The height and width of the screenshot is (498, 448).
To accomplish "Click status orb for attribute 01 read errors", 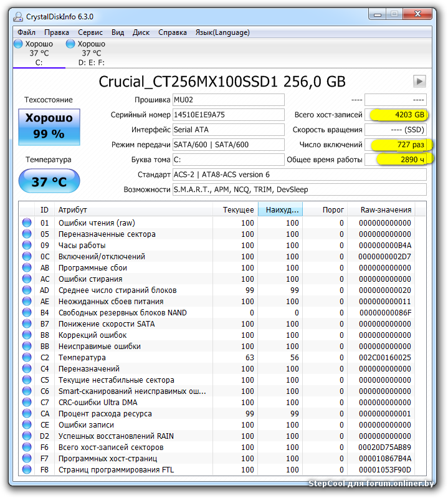I will [27, 223].
